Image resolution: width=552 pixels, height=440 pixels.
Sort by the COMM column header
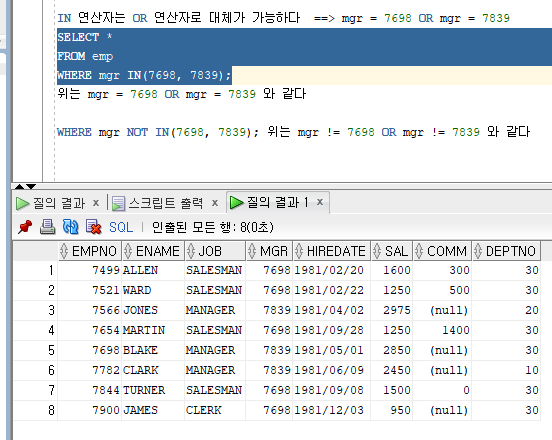coord(442,251)
